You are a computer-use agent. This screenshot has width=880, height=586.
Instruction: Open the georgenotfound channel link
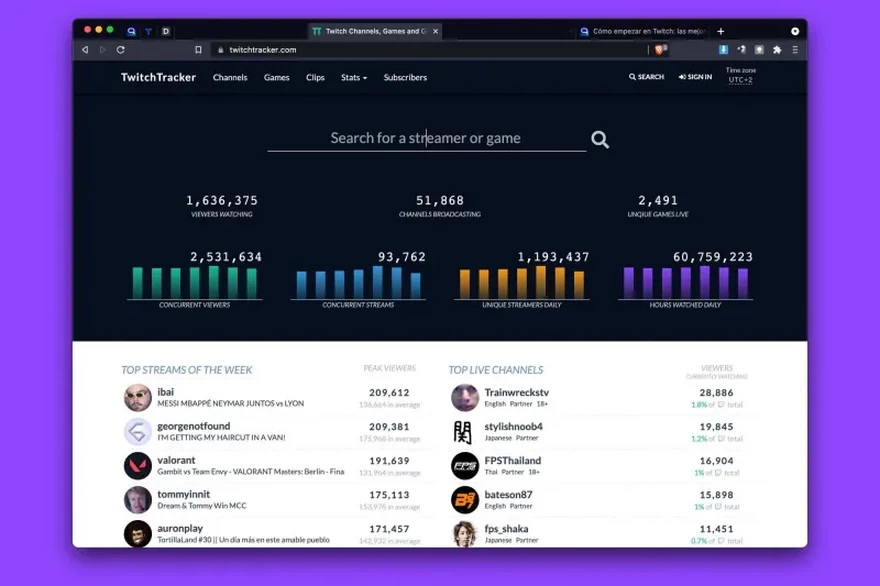[x=194, y=426]
